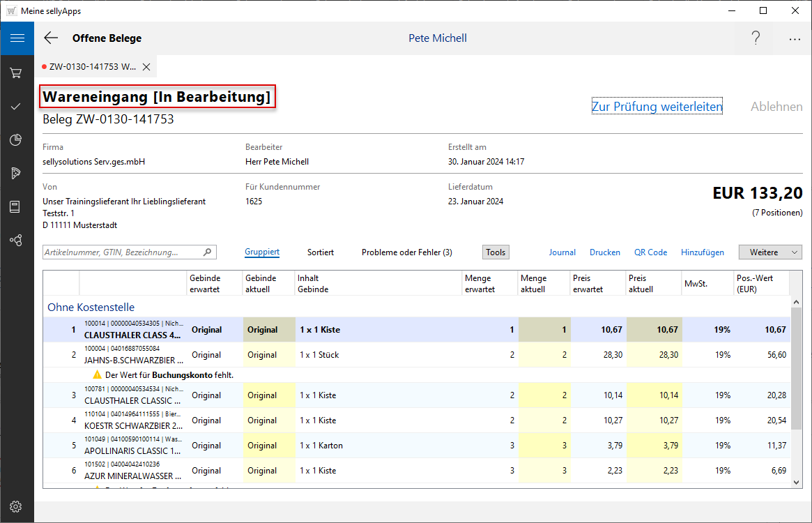The width and height of the screenshot is (812, 523).
Task: Close the ZW-0130-141753 tab
Action: pyautogui.click(x=146, y=67)
